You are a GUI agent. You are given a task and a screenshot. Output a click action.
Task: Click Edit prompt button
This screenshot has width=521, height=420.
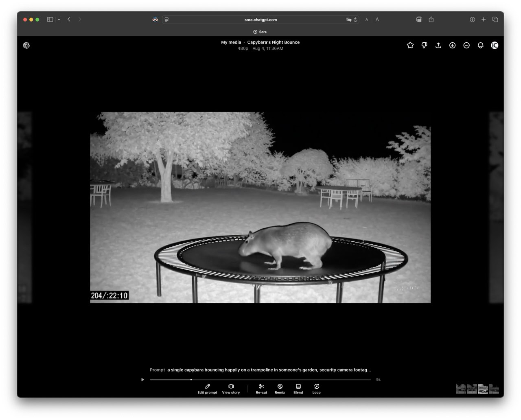point(207,389)
